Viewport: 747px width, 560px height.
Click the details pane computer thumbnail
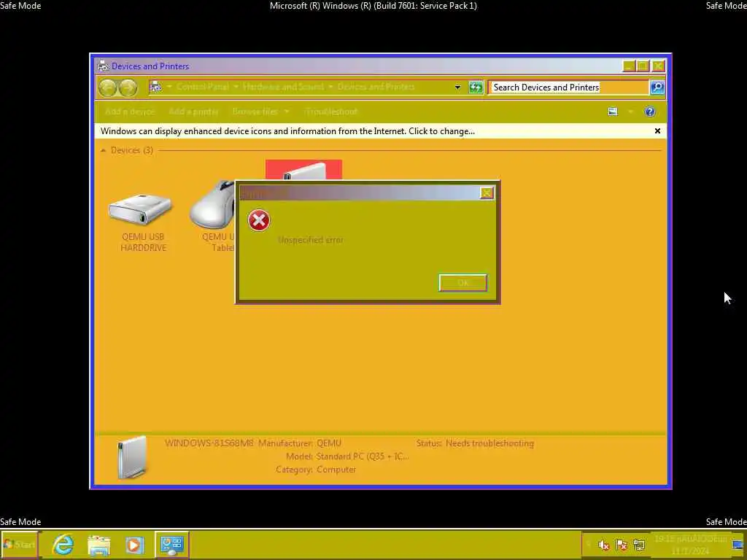(132, 457)
